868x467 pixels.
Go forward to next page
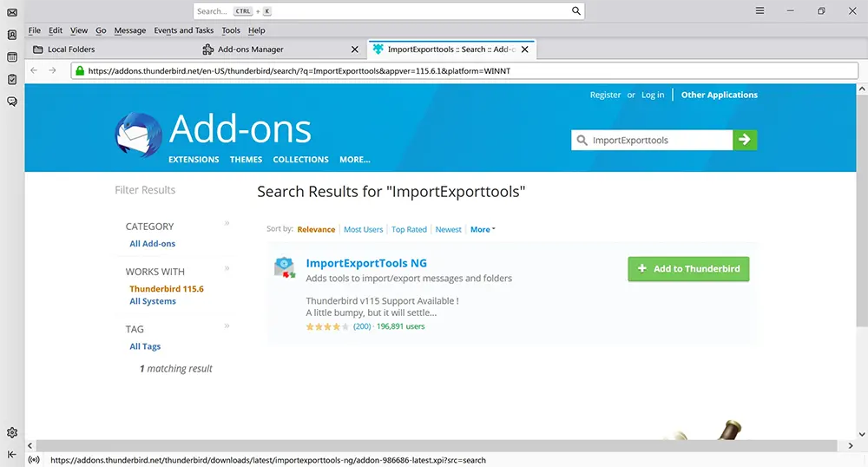pos(53,70)
